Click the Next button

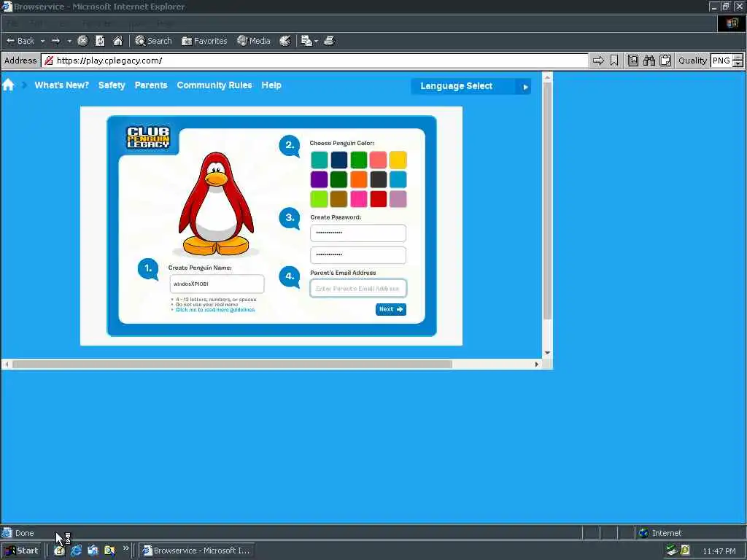tap(391, 309)
